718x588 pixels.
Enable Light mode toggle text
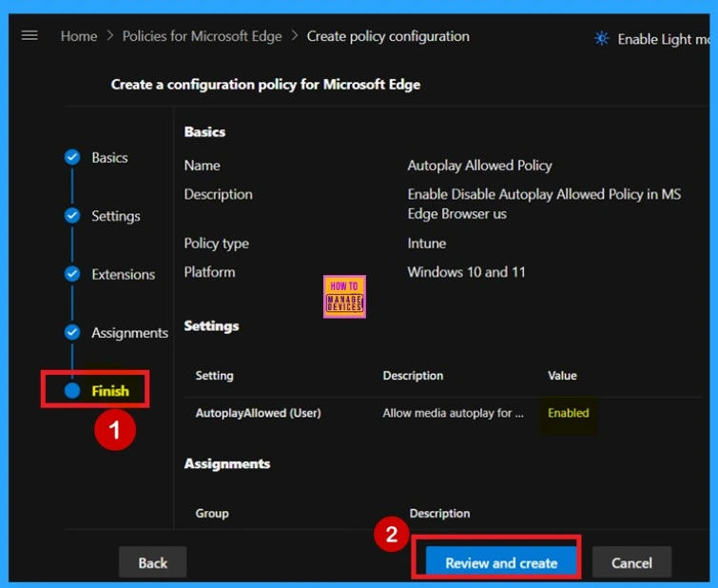663,39
